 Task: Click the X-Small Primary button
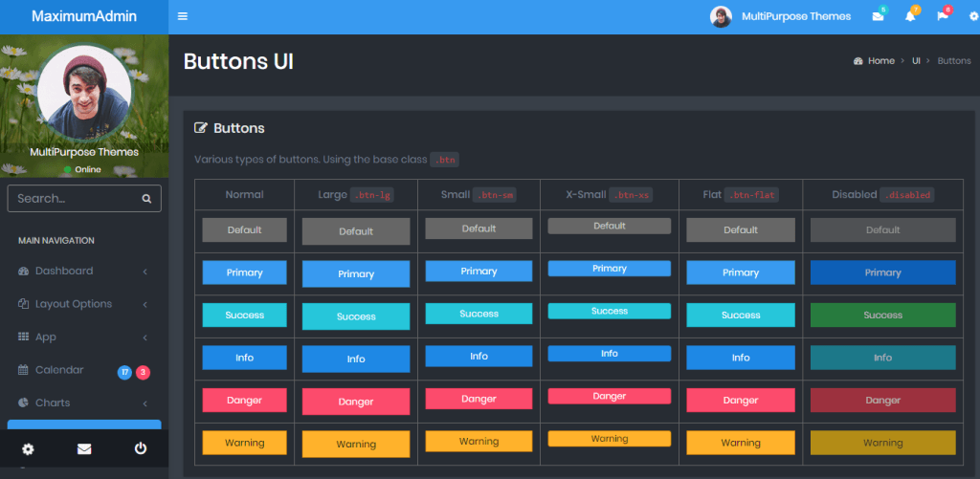tap(610, 269)
